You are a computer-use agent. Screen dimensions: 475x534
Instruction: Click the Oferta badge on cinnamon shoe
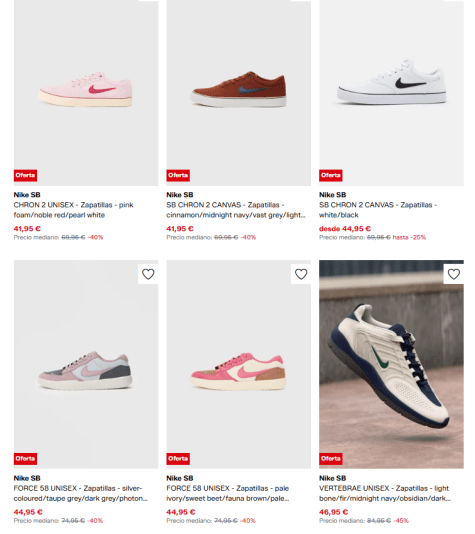tap(178, 175)
